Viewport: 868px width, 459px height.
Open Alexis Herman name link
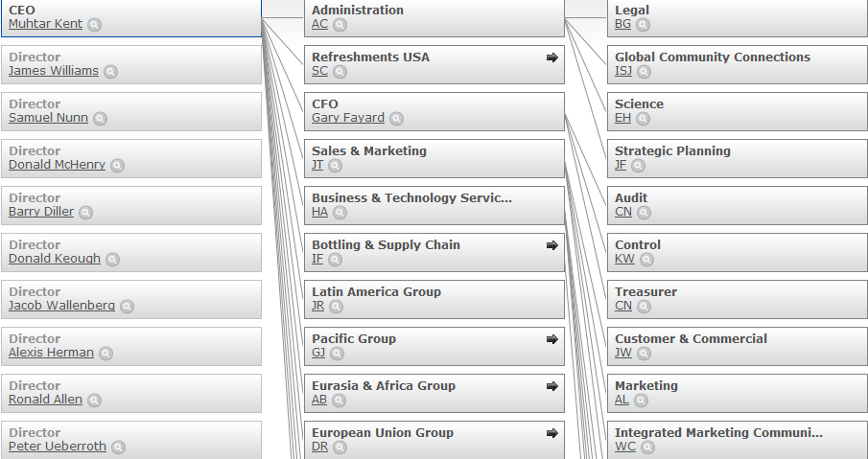pyautogui.click(x=51, y=353)
